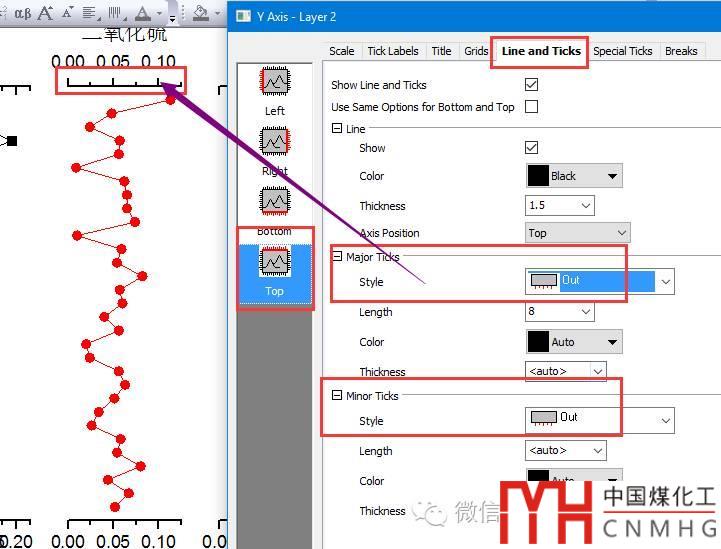Open the Line Color Black dropdown
721x549 pixels.
click(x=574, y=176)
